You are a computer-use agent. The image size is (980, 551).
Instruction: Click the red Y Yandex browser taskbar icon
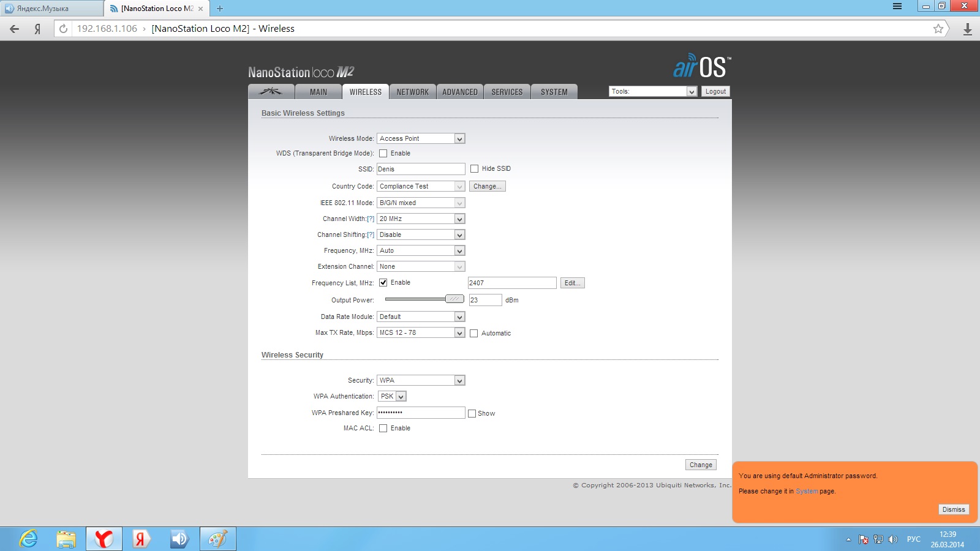(x=104, y=539)
